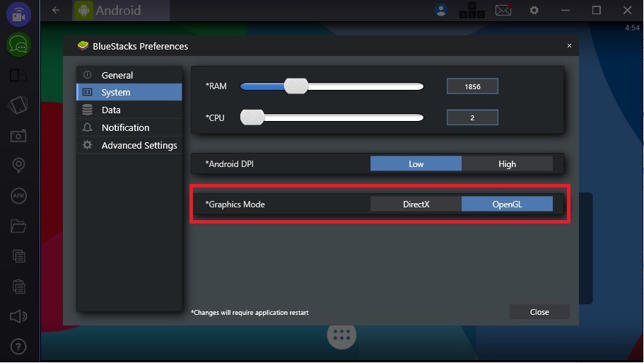Click the clipboard paste sidebar icon

(18, 287)
